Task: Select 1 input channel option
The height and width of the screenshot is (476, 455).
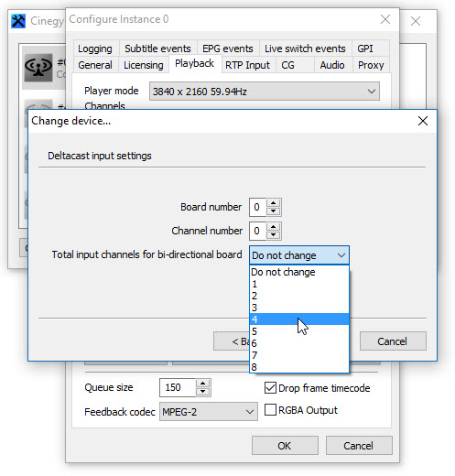Action: click(x=299, y=284)
